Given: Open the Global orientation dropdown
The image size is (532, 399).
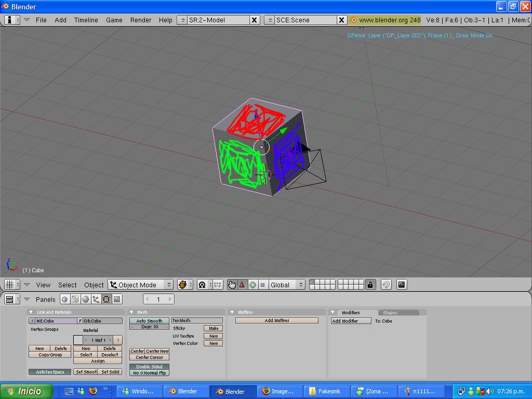Looking at the screenshot, I should [287, 285].
